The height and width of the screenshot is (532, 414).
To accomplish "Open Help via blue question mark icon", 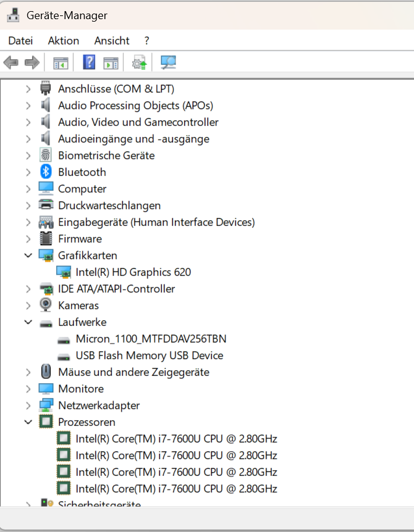I will tap(89, 62).
